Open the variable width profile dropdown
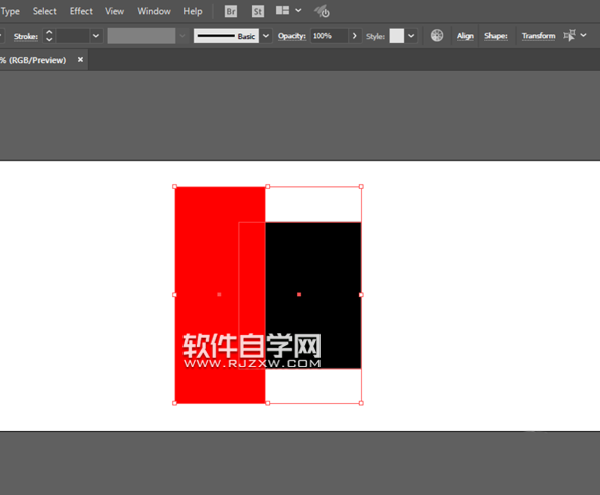The width and height of the screenshot is (600, 495). tap(182, 36)
